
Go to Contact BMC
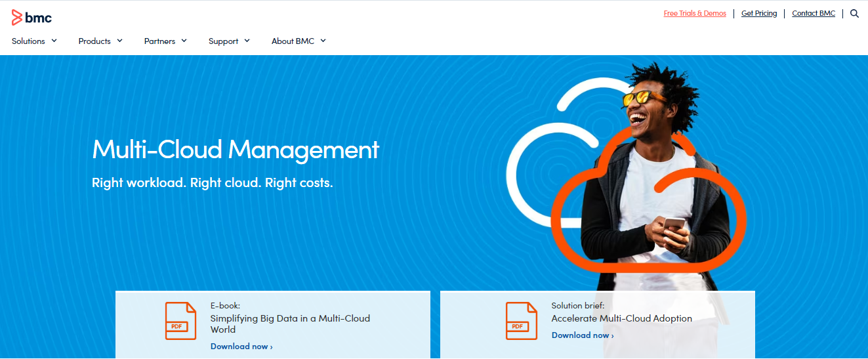[x=814, y=13]
